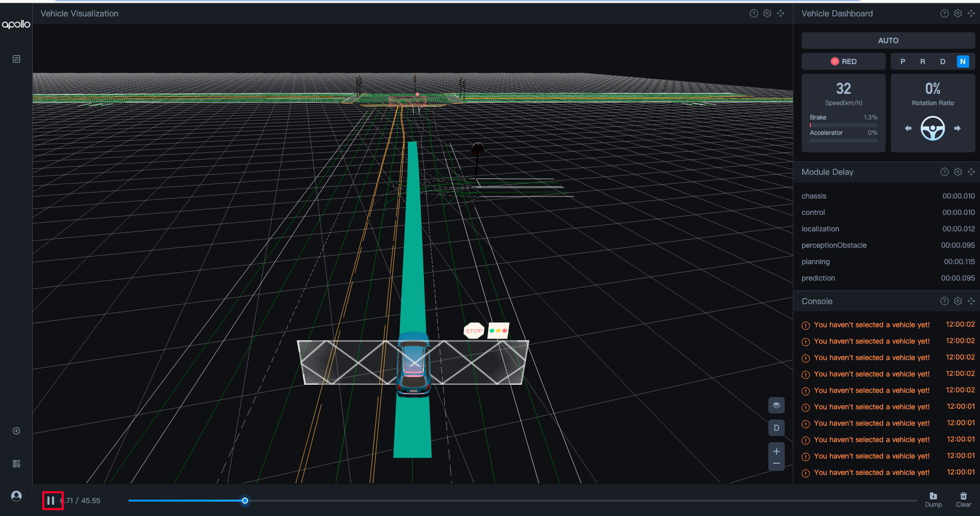
Task: Zoom out the vehicle visualization
Action: click(776, 464)
